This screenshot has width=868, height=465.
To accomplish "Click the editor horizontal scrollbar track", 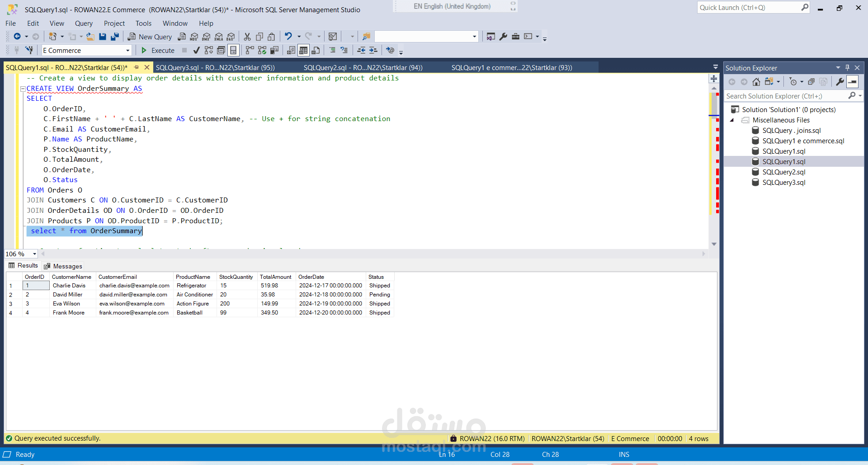I will [373, 254].
